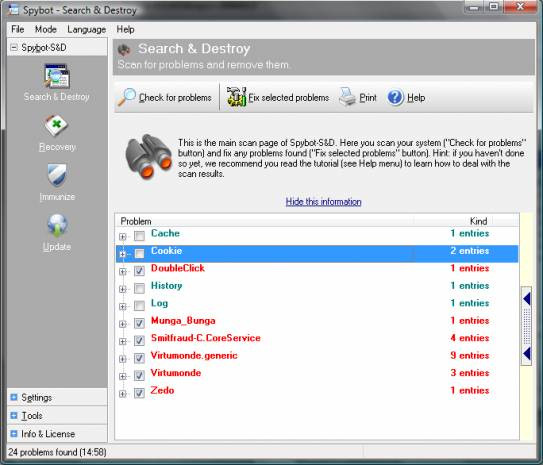This screenshot has height=465, width=543.
Task: Click the Kind column header
Action: tap(479, 221)
